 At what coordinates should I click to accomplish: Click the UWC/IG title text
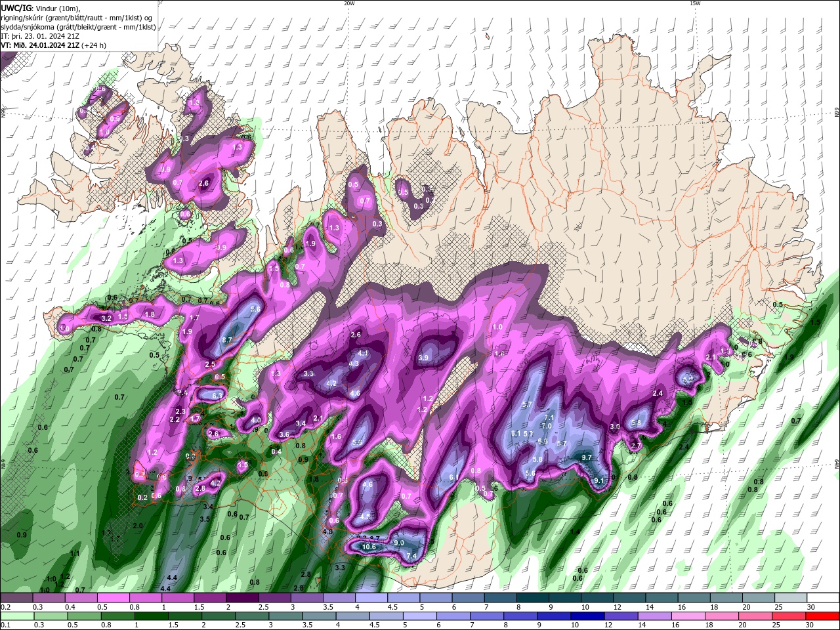(x=16, y=8)
